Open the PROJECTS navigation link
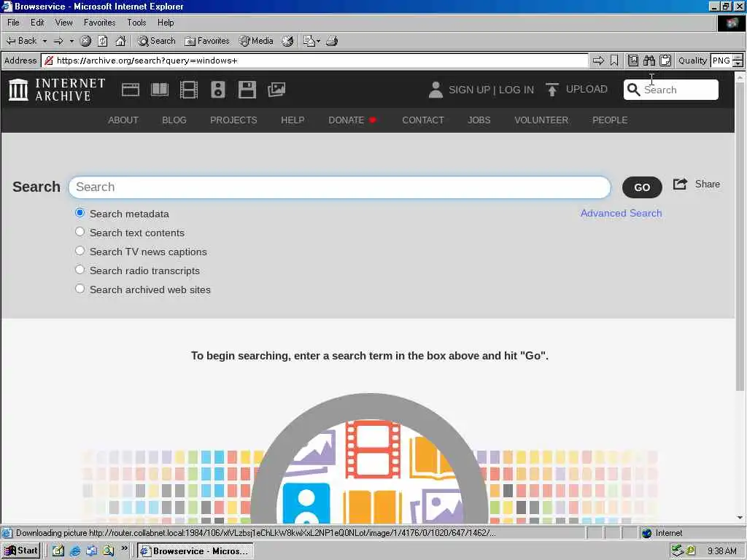The height and width of the screenshot is (560, 747). point(233,120)
